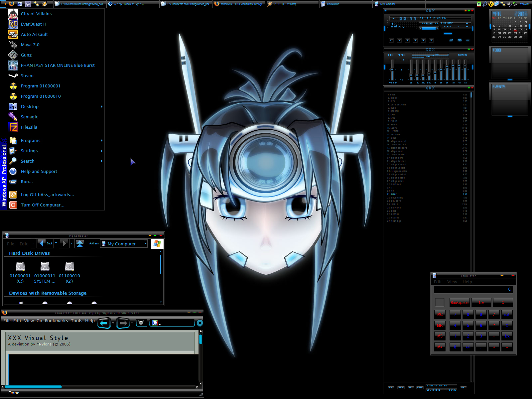Click equalizer PREAMP slider

(x=392, y=70)
